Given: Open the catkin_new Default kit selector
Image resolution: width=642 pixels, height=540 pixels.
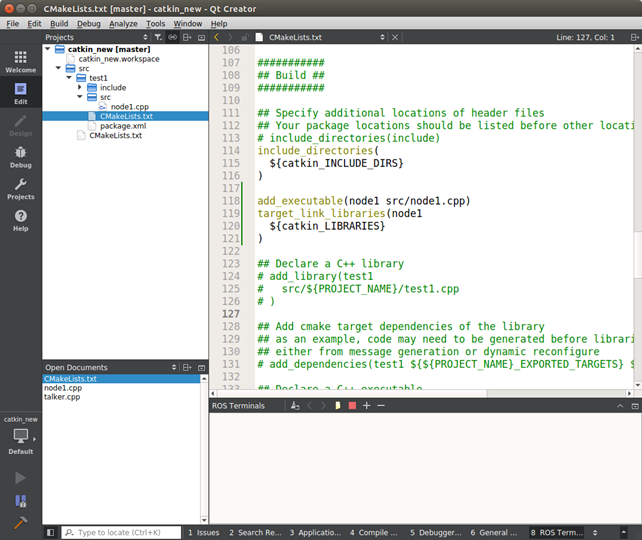Looking at the screenshot, I should [x=20, y=436].
